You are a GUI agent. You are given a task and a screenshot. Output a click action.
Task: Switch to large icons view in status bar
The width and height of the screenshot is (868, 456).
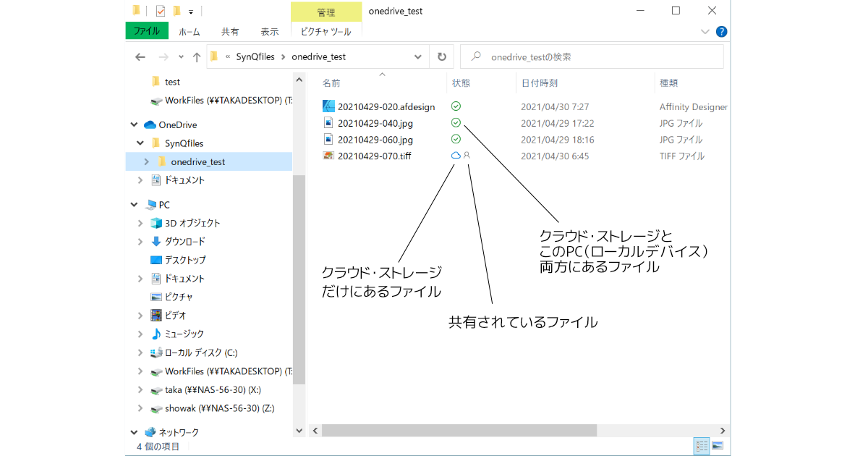coord(718,446)
